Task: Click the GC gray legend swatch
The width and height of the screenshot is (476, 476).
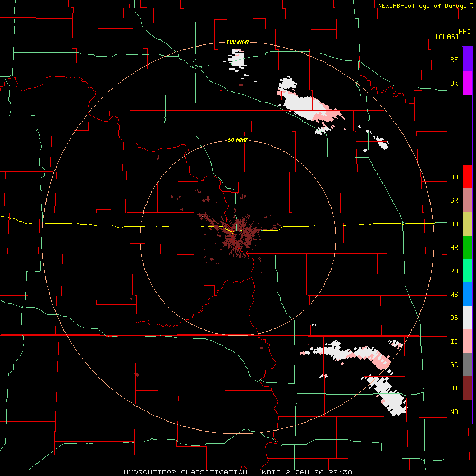Action: click(467, 364)
